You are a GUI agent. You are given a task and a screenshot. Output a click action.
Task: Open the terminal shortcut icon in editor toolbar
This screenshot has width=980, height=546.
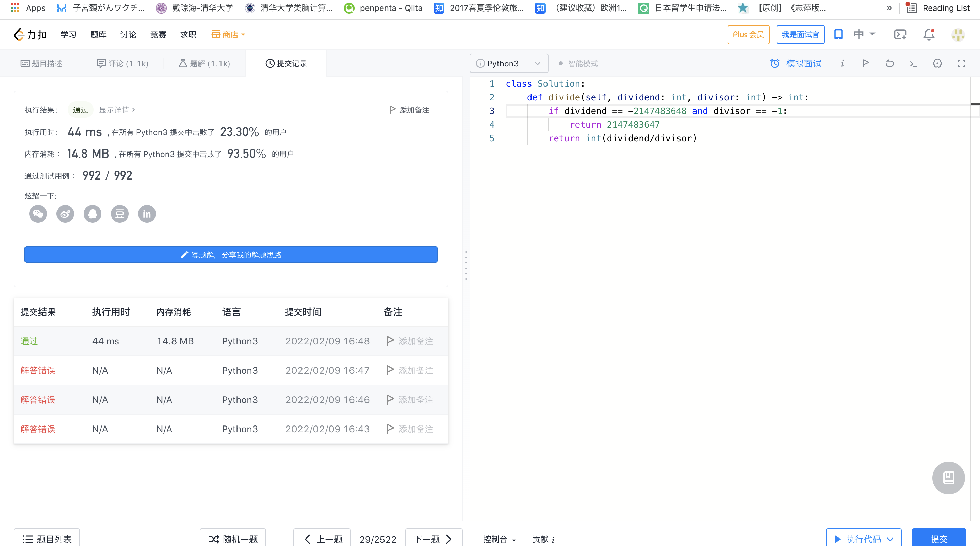click(x=913, y=64)
